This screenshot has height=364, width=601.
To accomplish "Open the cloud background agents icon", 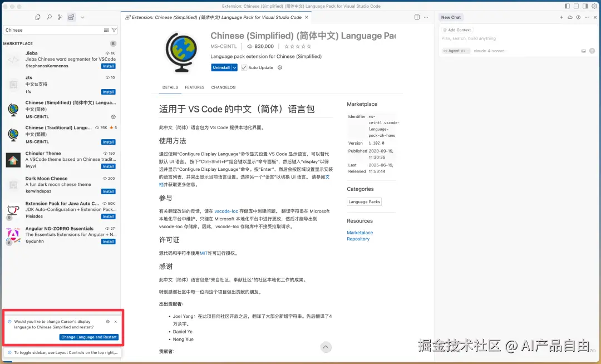I will pos(570,17).
